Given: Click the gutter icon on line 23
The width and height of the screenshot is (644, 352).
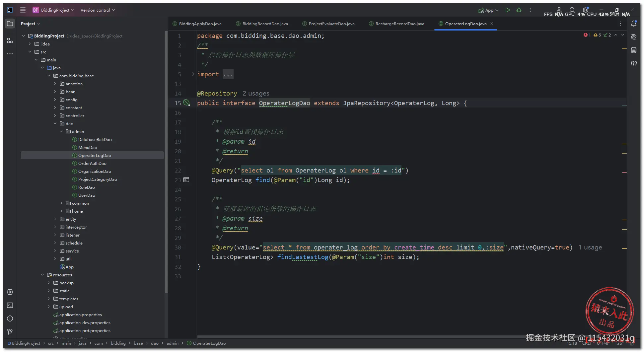Looking at the screenshot, I should [186, 180].
